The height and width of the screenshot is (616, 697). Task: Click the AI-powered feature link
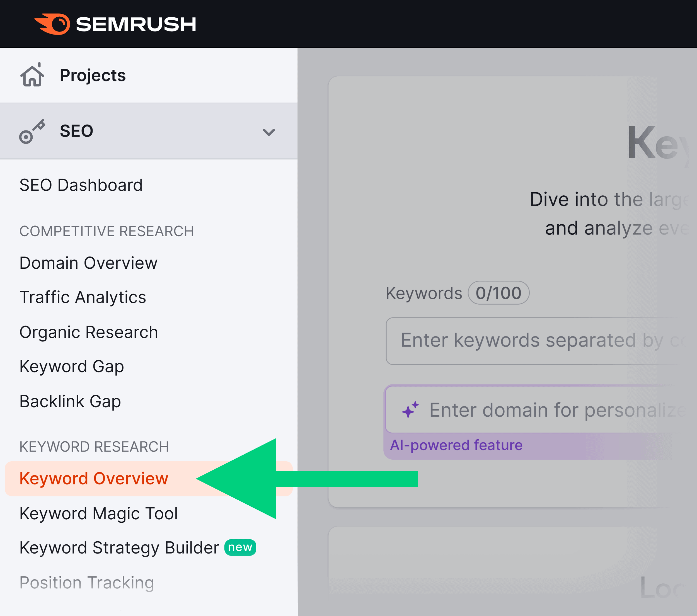pyautogui.click(x=457, y=445)
